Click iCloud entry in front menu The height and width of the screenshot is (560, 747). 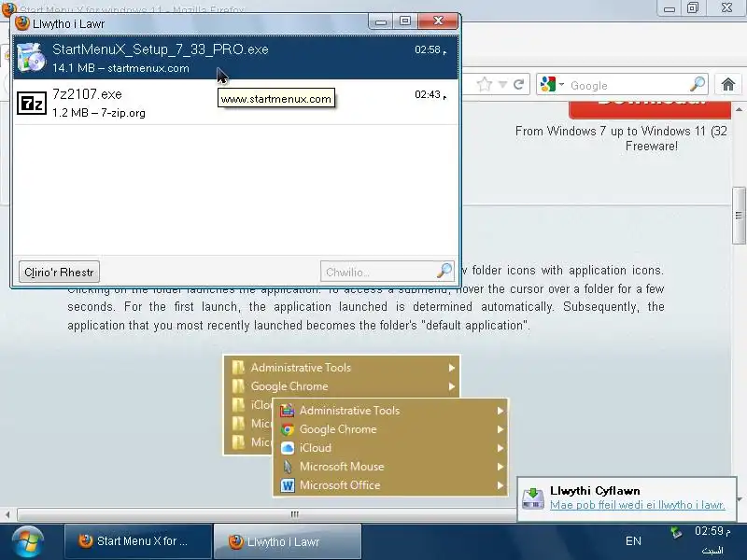(390, 448)
